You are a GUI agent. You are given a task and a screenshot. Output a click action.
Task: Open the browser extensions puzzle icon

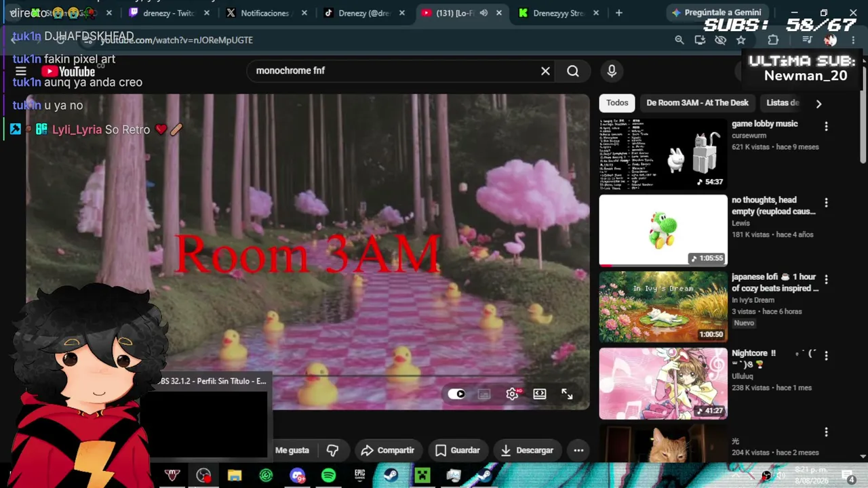pos(773,40)
